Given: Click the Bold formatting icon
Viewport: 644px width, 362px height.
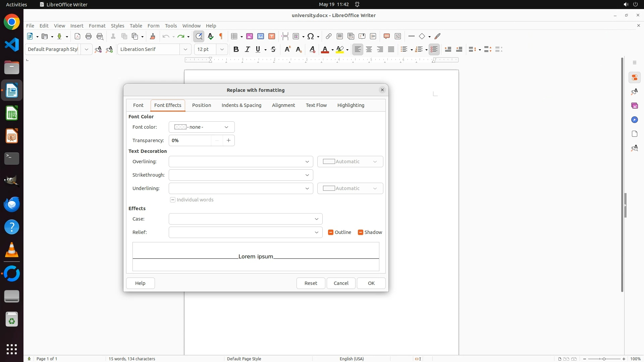Looking at the screenshot, I should click(236, 49).
